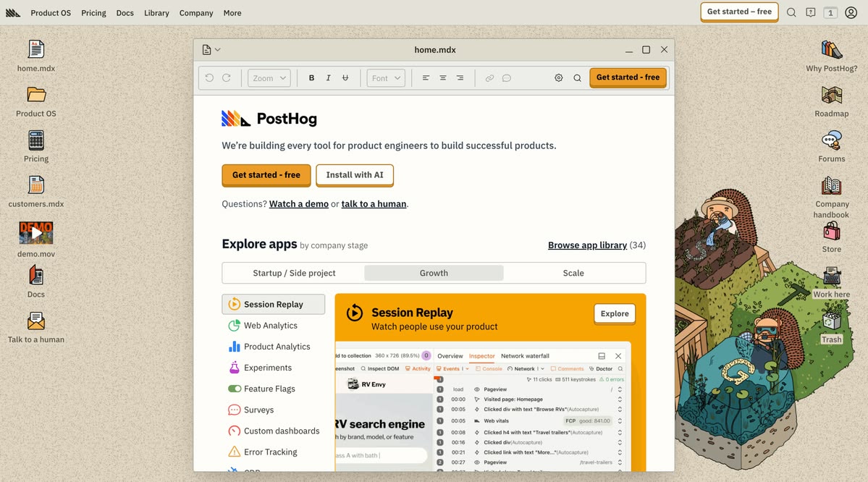Select Feature Flags in app list
868x482 pixels.
[274, 389]
